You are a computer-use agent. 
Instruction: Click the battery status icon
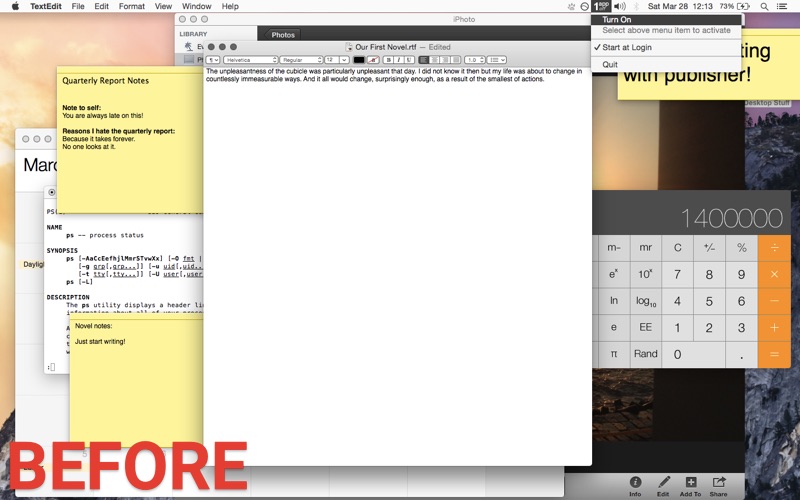(743, 6)
